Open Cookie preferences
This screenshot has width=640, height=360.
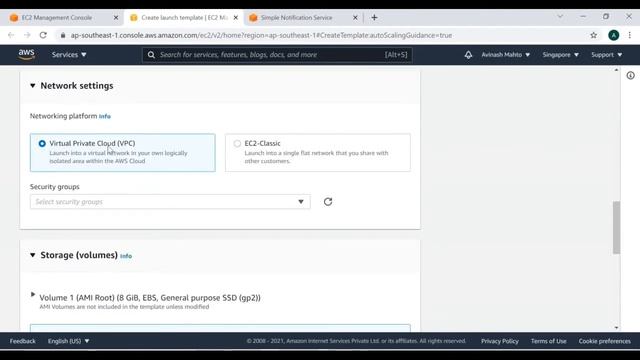[604, 341]
